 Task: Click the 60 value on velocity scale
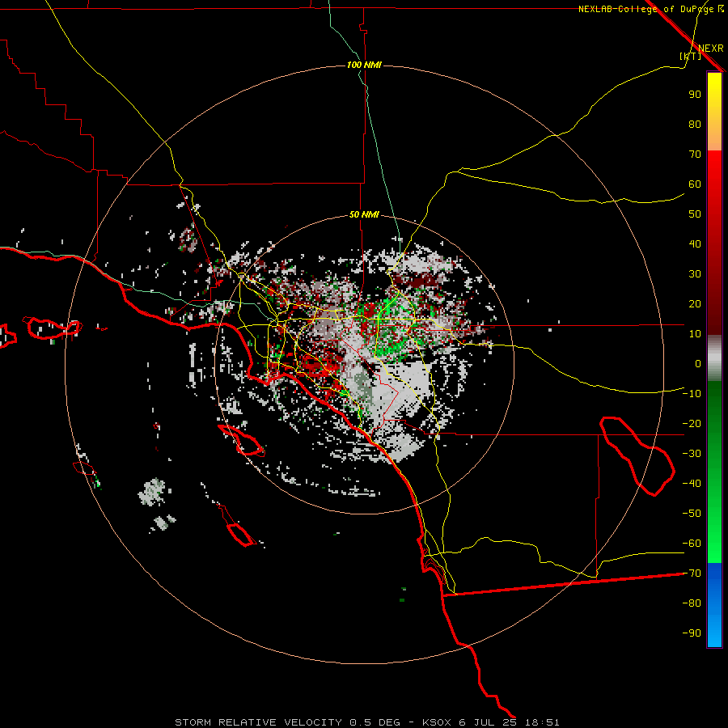pyautogui.click(x=695, y=184)
